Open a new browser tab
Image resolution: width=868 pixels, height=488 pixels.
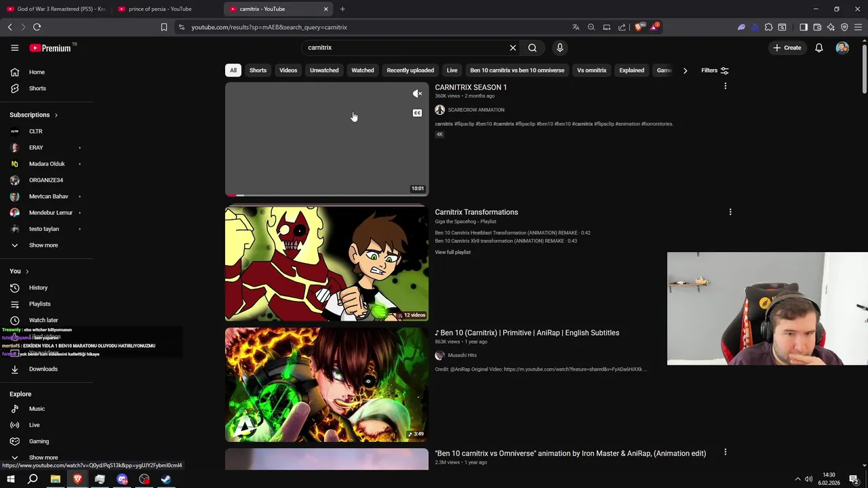pyautogui.click(x=342, y=9)
